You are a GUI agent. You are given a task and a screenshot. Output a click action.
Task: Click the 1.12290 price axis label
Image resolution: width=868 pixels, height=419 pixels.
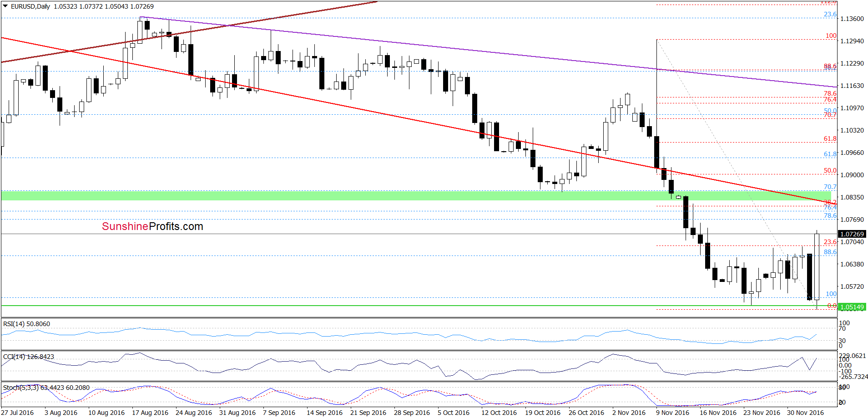tap(852, 63)
